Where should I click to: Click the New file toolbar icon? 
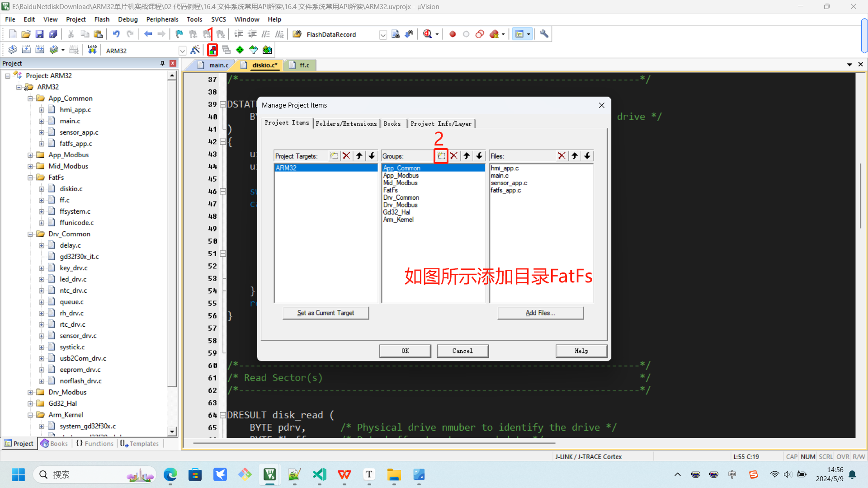tap(13, 34)
